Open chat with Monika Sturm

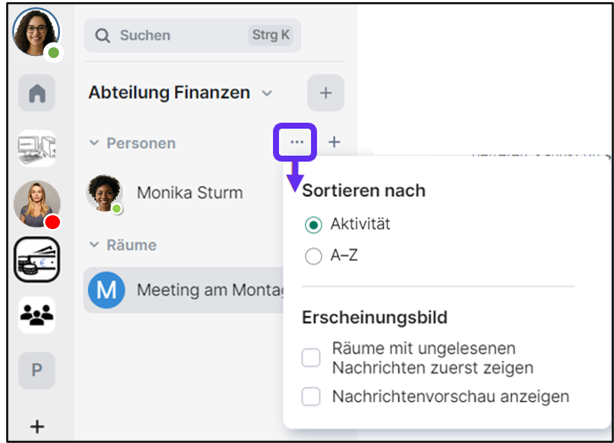click(180, 192)
